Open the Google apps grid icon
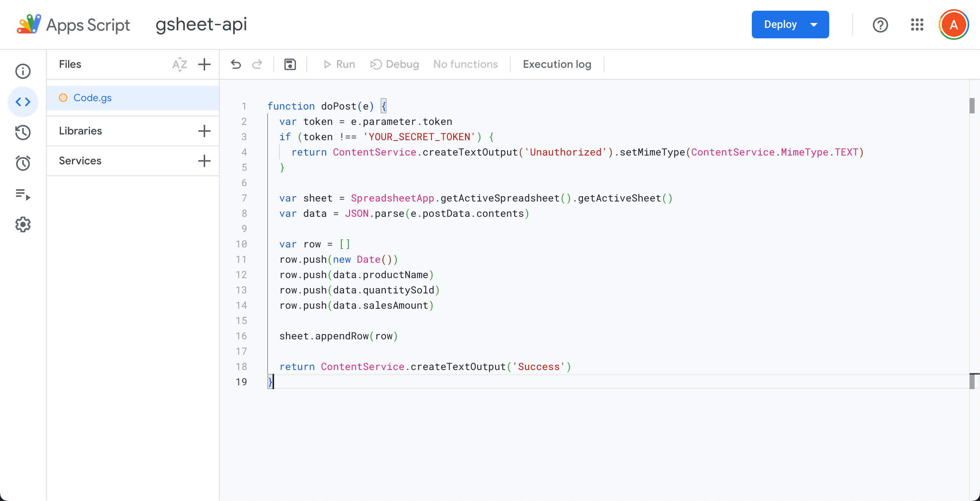This screenshot has width=980, height=501. (917, 25)
